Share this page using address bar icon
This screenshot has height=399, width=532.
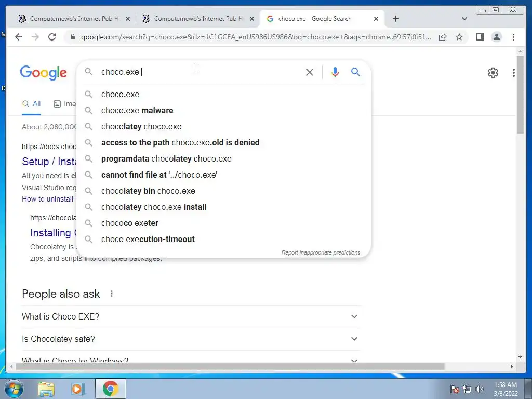(x=443, y=37)
